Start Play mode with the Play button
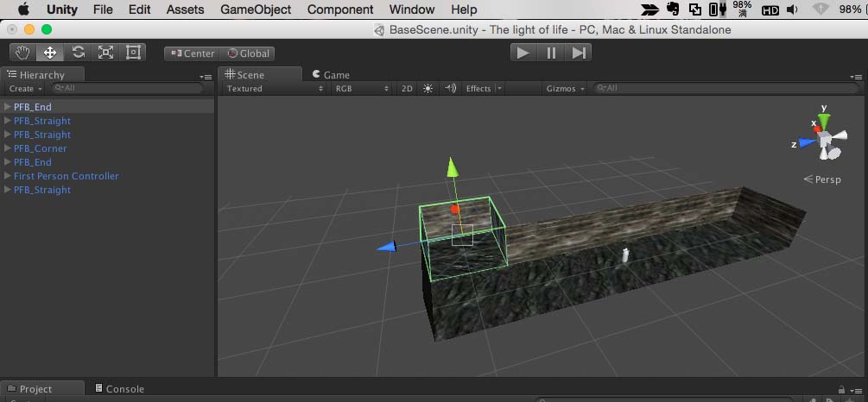The width and height of the screenshot is (868, 402). 523,53
